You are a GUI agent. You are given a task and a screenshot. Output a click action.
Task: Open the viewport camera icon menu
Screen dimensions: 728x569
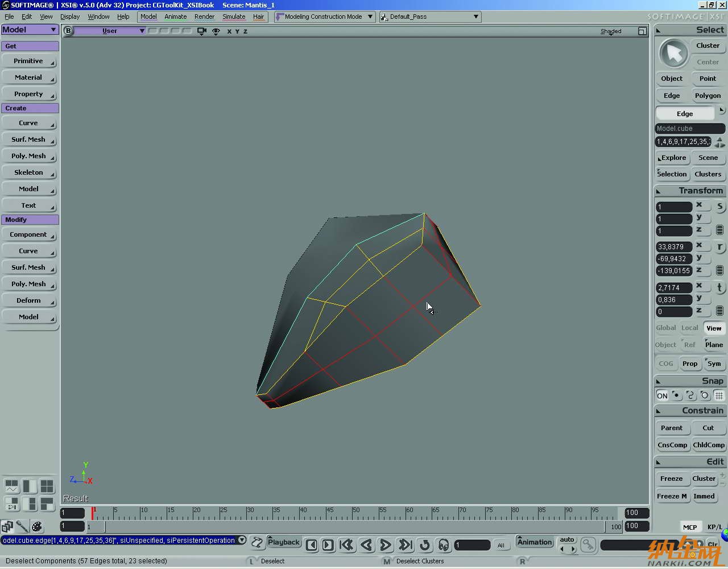click(x=201, y=31)
